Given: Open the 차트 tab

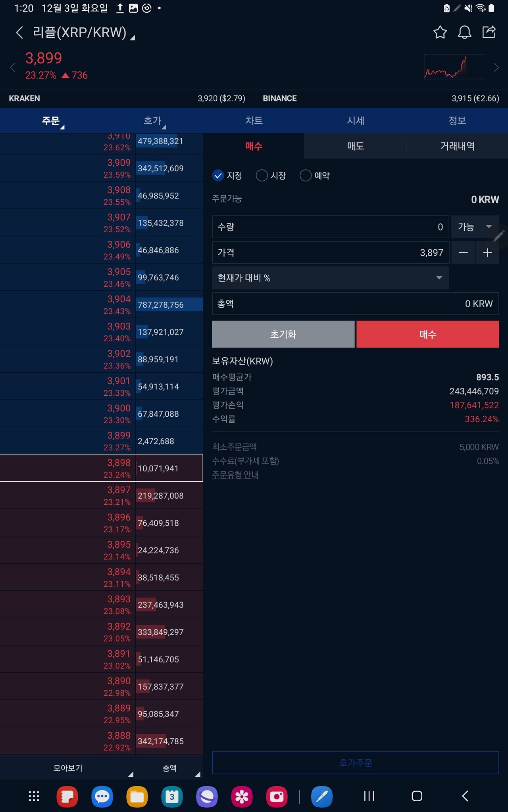Looking at the screenshot, I should [254, 121].
